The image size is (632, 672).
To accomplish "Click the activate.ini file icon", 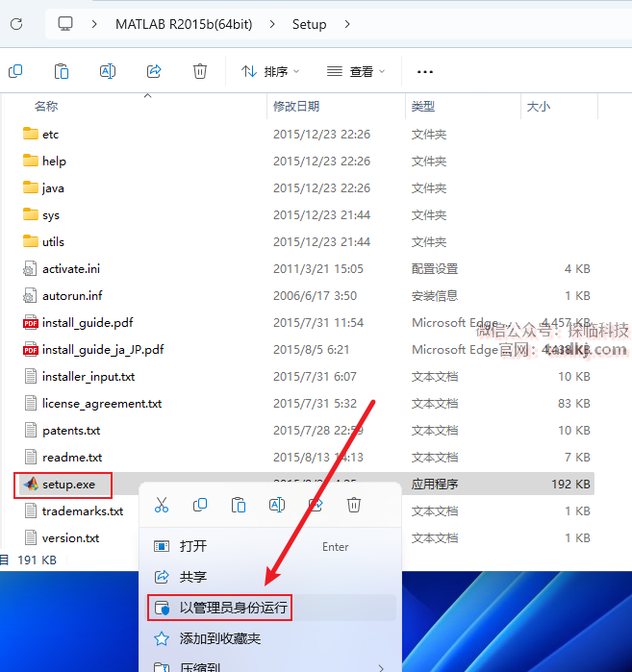I will pos(30,269).
